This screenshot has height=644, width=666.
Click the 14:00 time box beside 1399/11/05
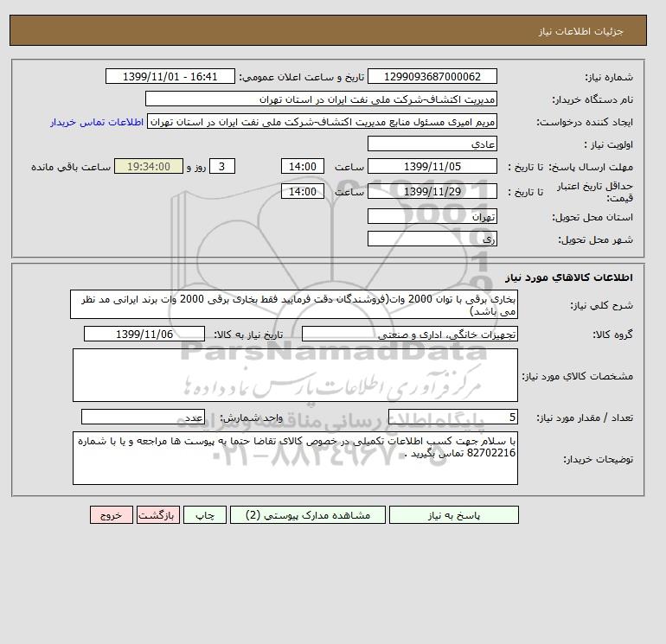pyautogui.click(x=303, y=167)
